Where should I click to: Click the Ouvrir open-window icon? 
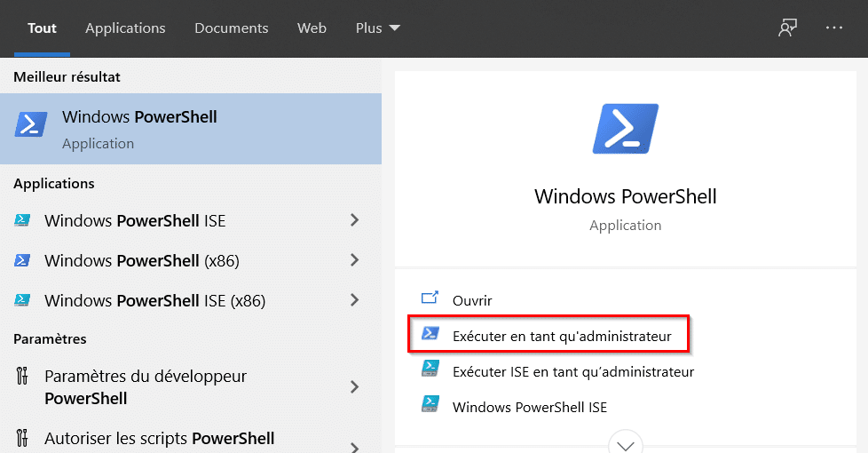click(430, 298)
